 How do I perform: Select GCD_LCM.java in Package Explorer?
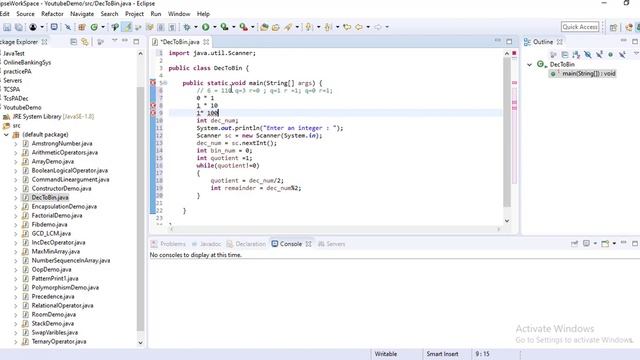pos(51,233)
